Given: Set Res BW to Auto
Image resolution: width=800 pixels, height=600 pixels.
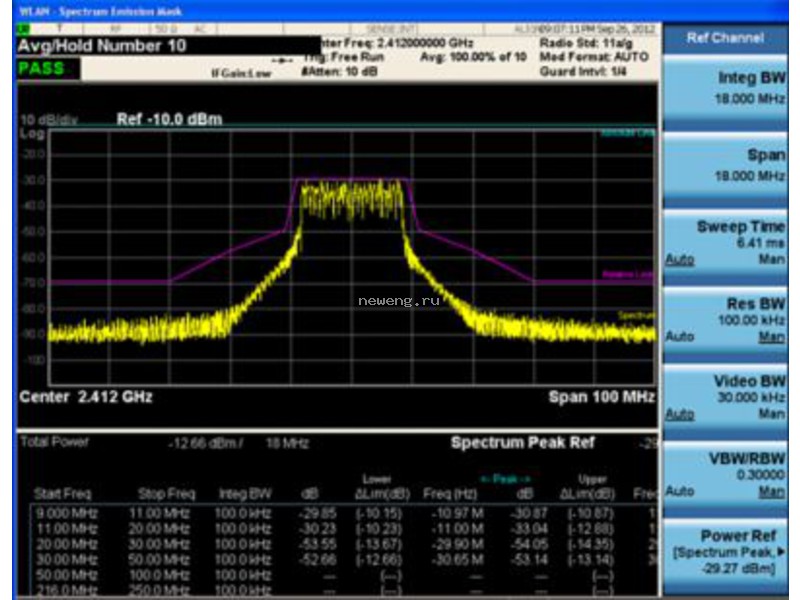Looking at the screenshot, I should pyautogui.click(x=680, y=337).
